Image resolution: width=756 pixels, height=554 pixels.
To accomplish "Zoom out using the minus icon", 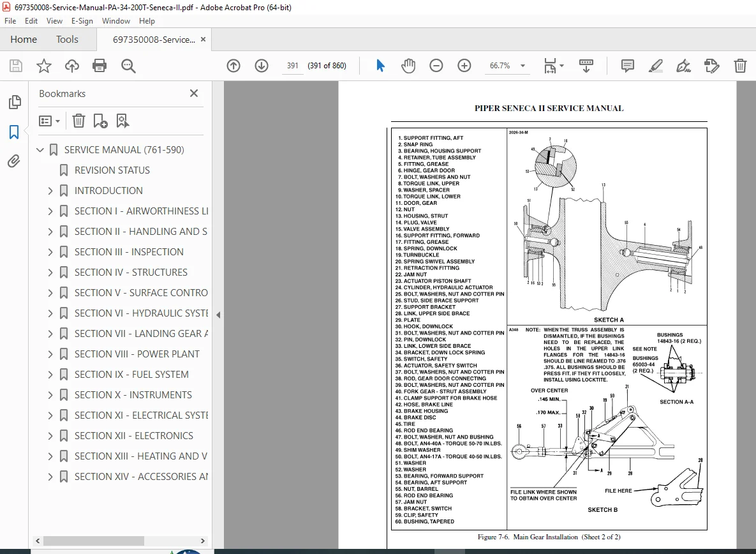I will (436, 66).
